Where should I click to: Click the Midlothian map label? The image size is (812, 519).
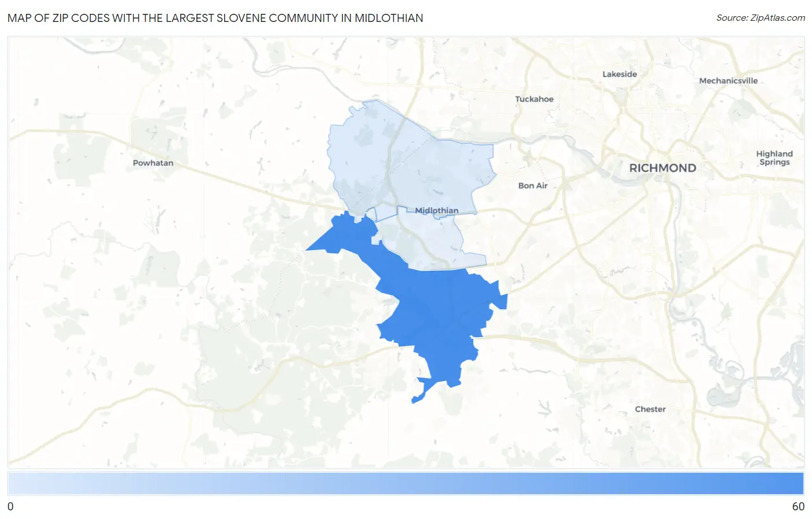[437, 211]
